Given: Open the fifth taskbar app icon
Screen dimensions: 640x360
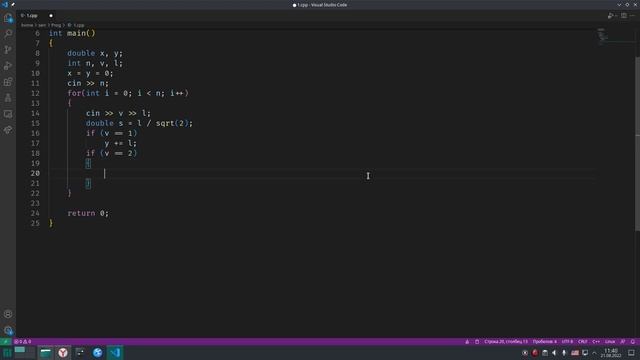Looking at the screenshot, I should click(x=80, y=353).
